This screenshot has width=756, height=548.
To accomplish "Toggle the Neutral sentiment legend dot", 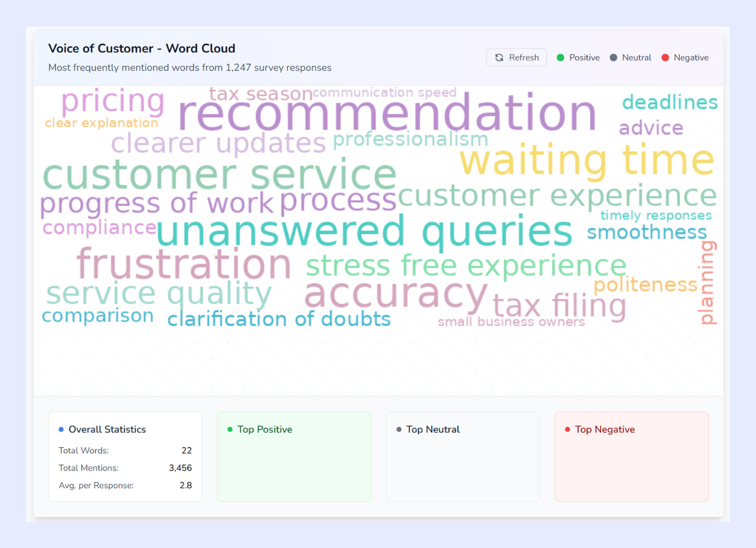I will tap(614, 57).
